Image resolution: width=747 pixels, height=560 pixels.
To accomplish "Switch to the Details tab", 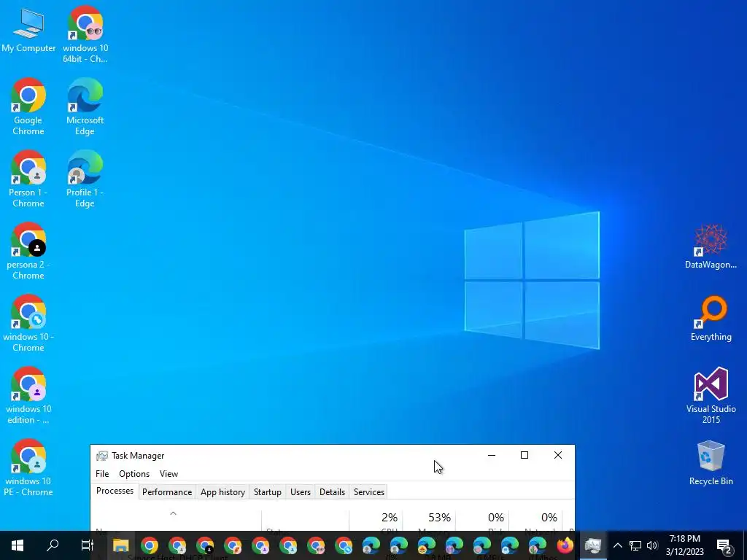I will tap(332, 492).
